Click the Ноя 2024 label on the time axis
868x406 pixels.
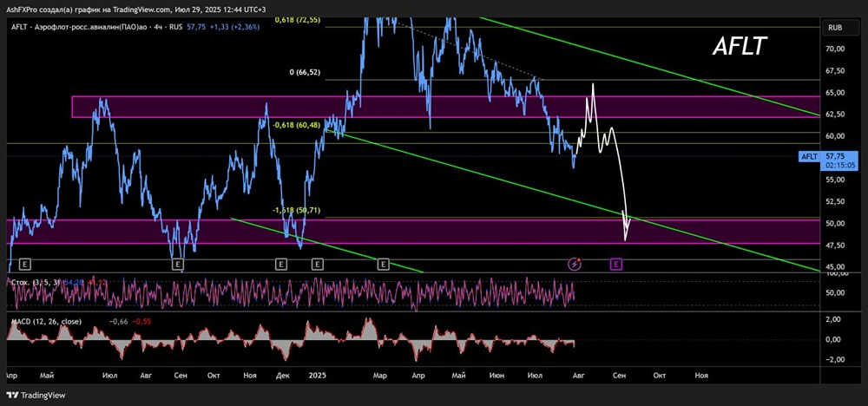coord(250,376)
